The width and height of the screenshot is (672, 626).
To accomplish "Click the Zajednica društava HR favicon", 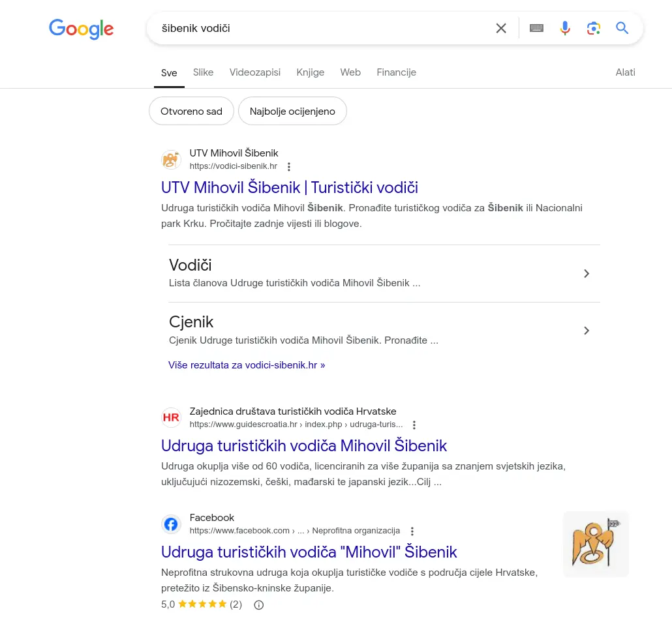I will pyautogui.click(x=171, y=417).
